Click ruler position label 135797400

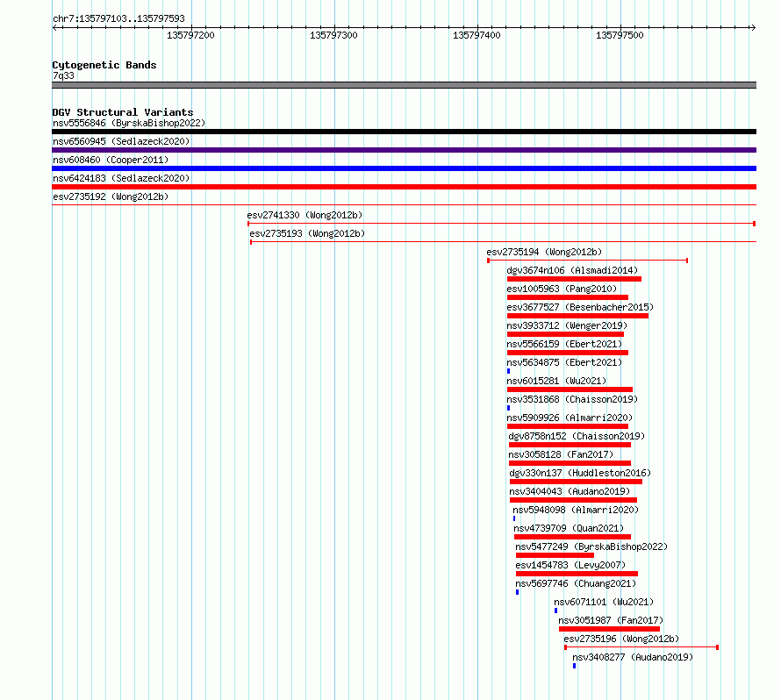(x=476, y=35)
